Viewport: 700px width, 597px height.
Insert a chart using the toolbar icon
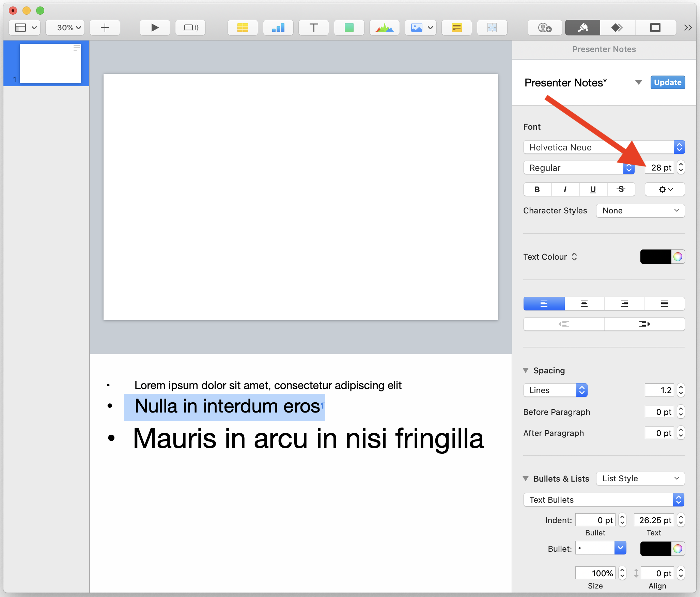[278, 28]
